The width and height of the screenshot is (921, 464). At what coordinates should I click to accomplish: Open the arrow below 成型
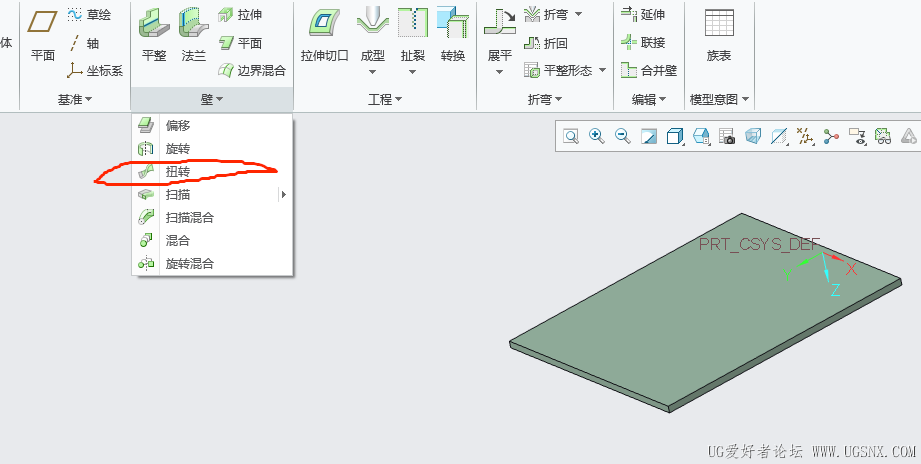[x=372, y=72]
